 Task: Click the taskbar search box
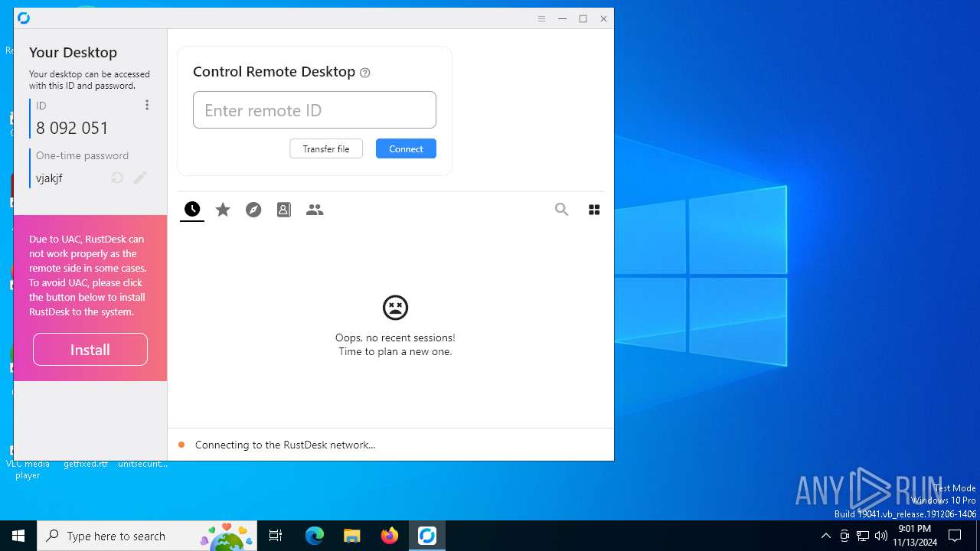149,536
